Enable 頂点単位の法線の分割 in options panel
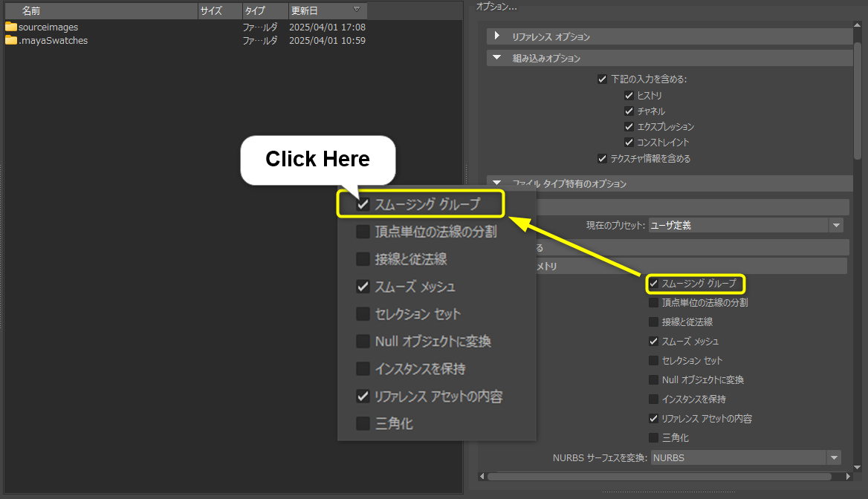This screenshot has height=499, width=868. pyautogui.click(x=654, y=303)
